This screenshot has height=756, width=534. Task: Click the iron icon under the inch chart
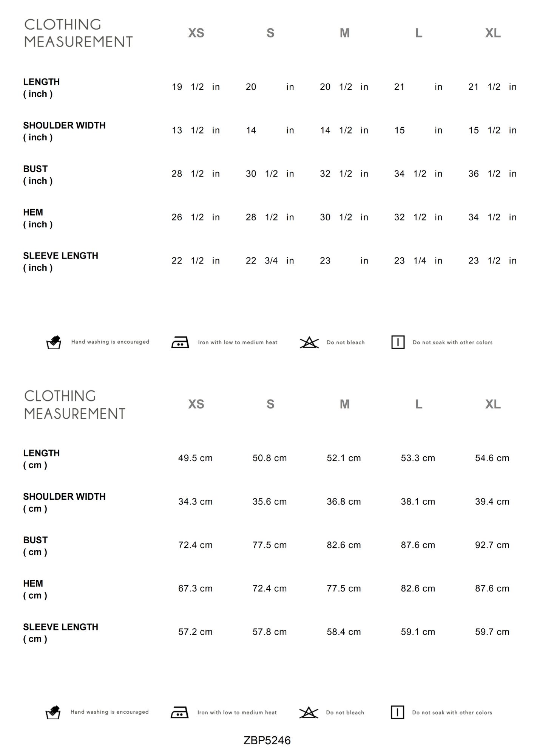point(180,342)
